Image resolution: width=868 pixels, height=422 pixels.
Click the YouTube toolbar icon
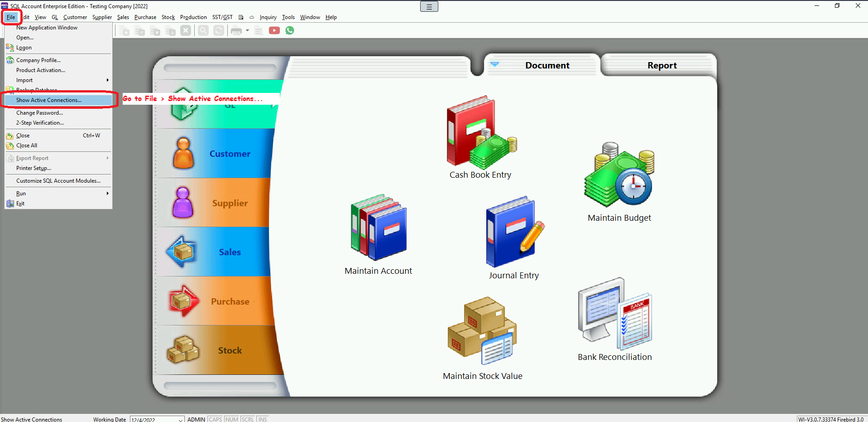pos(274,30)
